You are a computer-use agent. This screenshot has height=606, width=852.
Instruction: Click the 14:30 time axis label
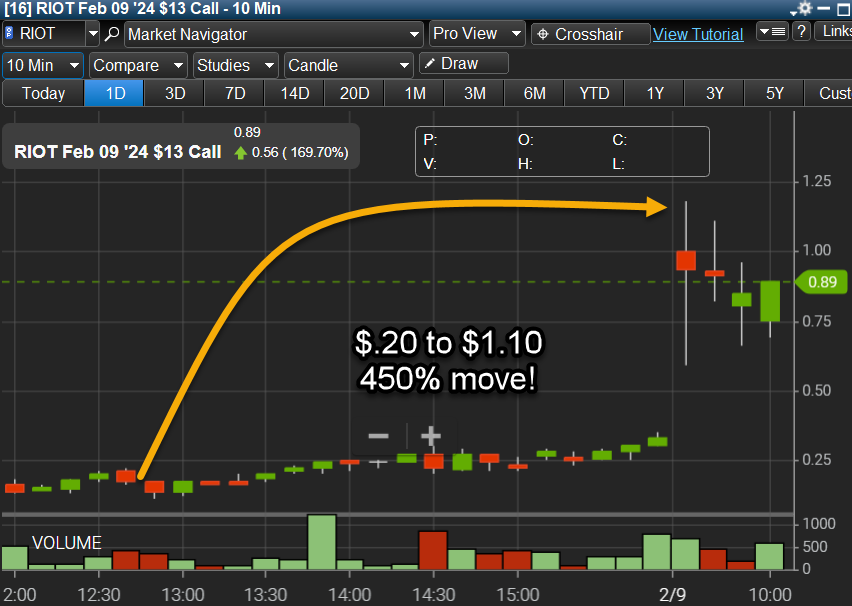433,595
